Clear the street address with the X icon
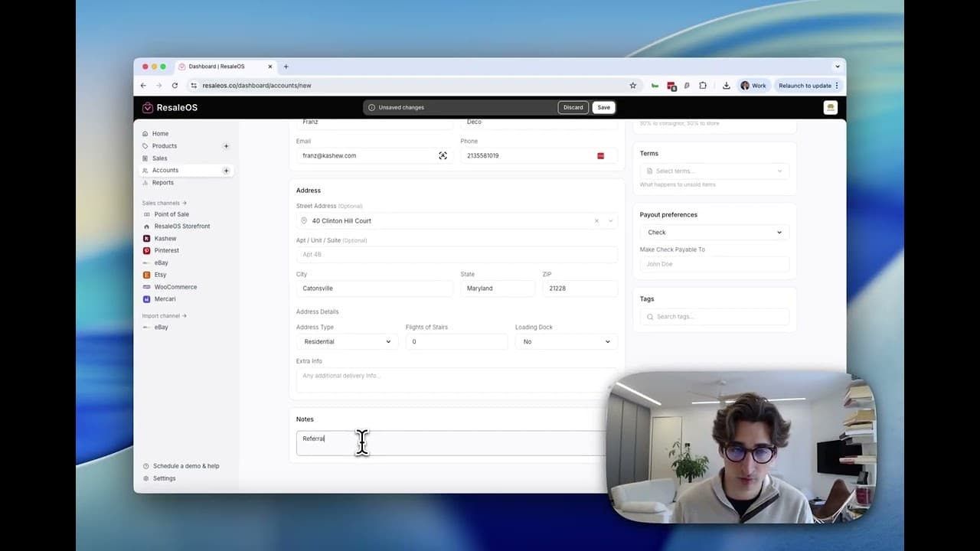 [596, 220]
